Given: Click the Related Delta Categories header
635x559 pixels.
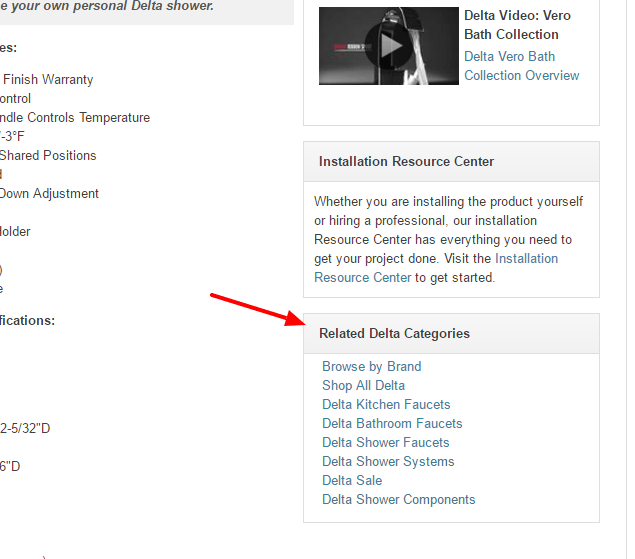Looking at the screenshot, I should 394,333.
